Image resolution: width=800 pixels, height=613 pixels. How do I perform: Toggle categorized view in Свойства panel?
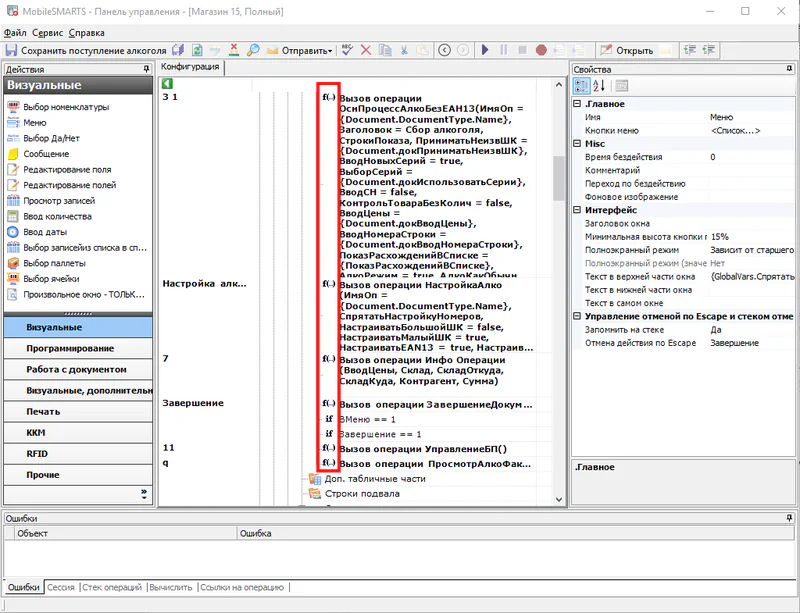(581, 85)
